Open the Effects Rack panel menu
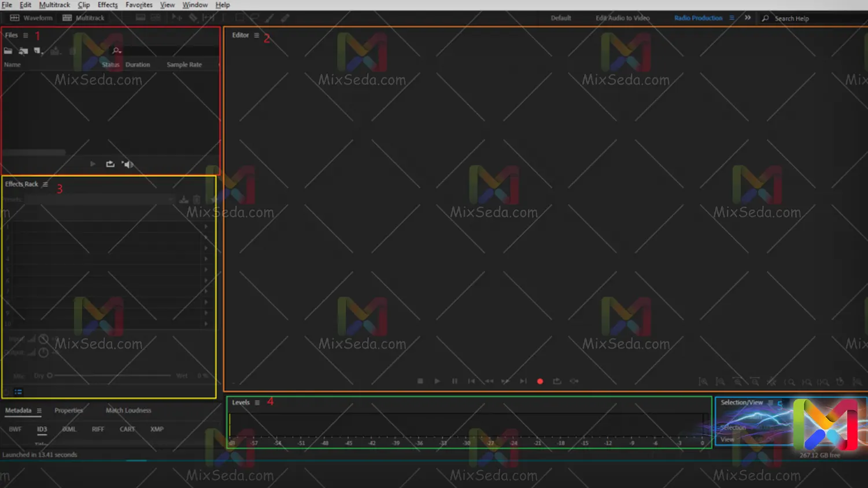868x488 pixels. coord(45,184)
